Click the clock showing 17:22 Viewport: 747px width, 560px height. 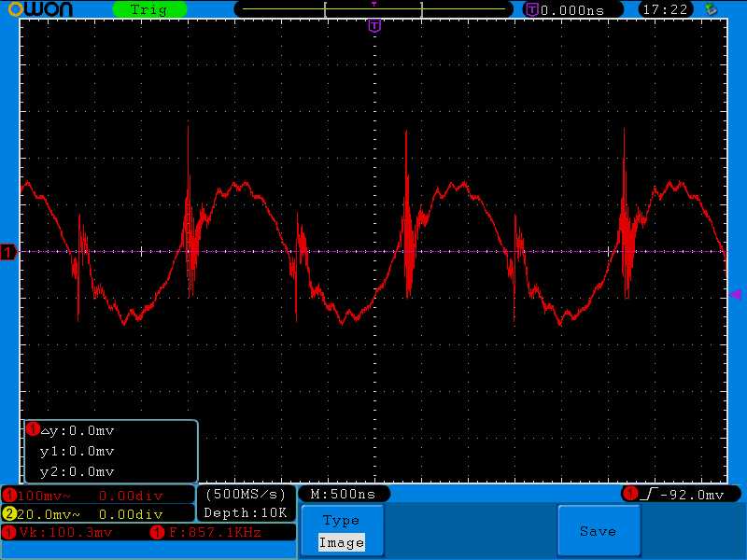pos(665,9)
